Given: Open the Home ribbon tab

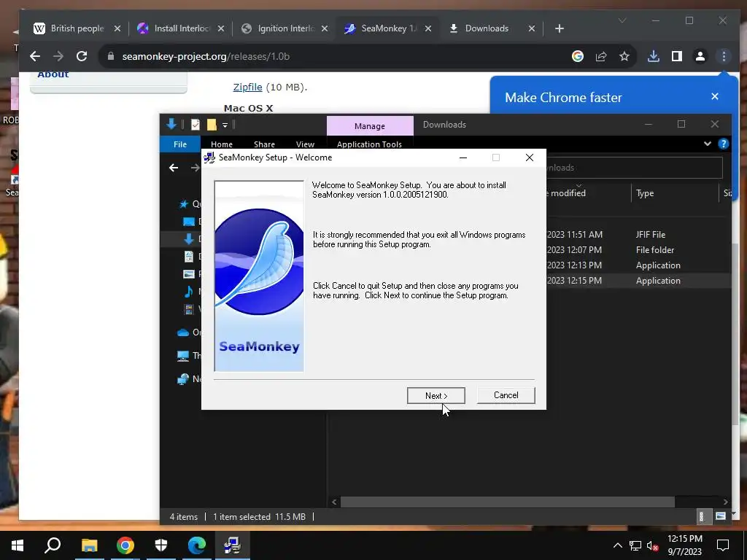Looking at the screenshot, I should coord(222,144).
